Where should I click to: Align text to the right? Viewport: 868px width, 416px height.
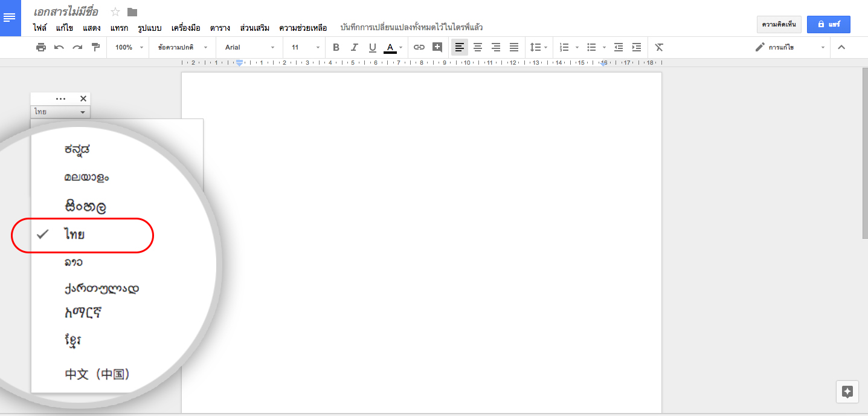(x=496, y=47)
